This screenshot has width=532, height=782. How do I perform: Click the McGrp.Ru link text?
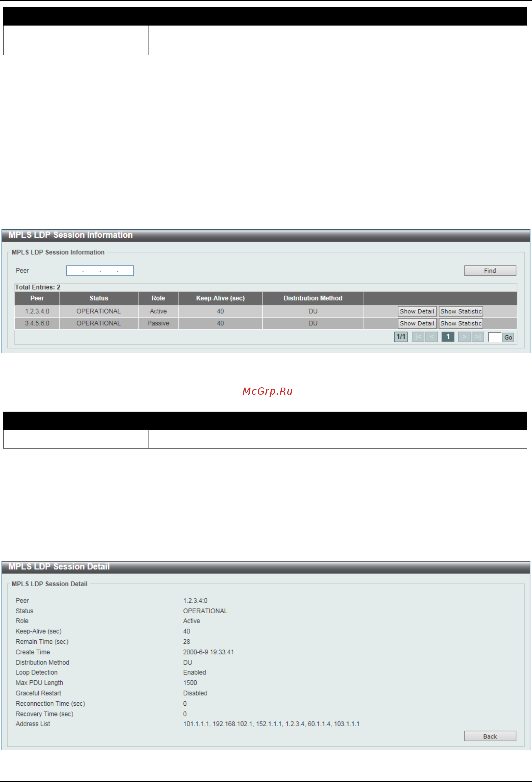(268, 391)
